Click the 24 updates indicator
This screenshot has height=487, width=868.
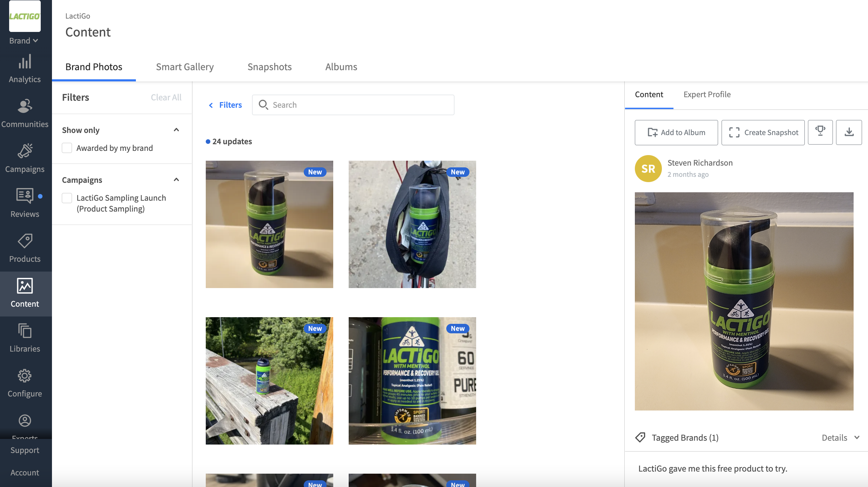(229, 141)
